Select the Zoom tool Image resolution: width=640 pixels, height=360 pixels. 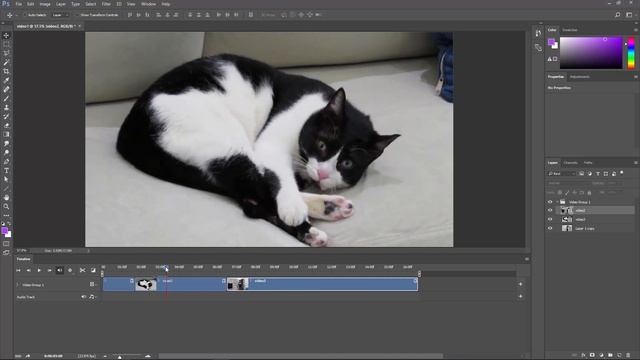tap(6, 206)
